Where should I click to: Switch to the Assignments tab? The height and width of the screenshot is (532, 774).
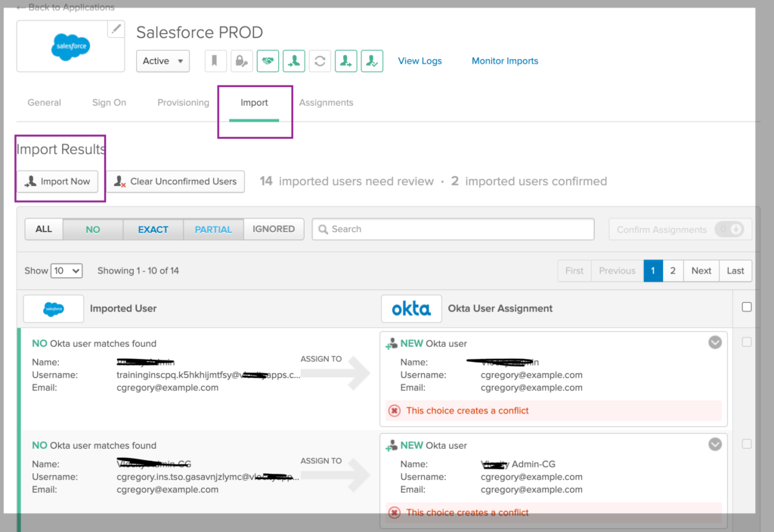pyautogui.click(x=326, y=102)
